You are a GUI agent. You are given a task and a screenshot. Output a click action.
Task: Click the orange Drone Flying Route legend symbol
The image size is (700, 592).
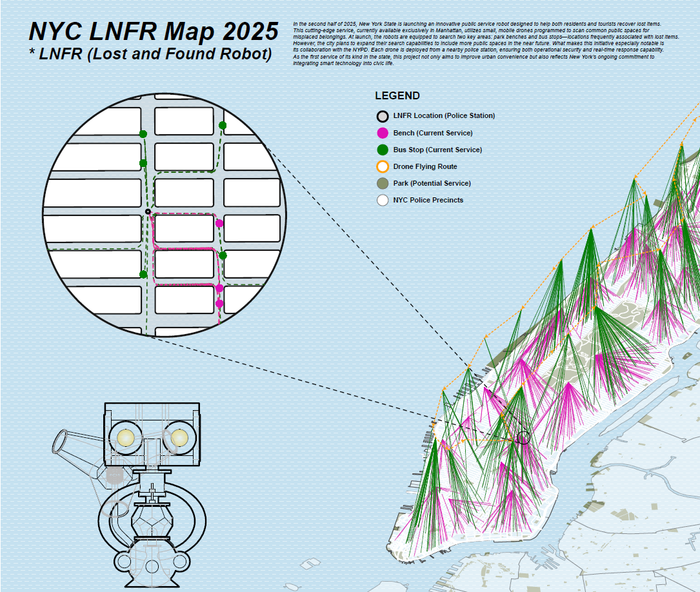(382, 166)
